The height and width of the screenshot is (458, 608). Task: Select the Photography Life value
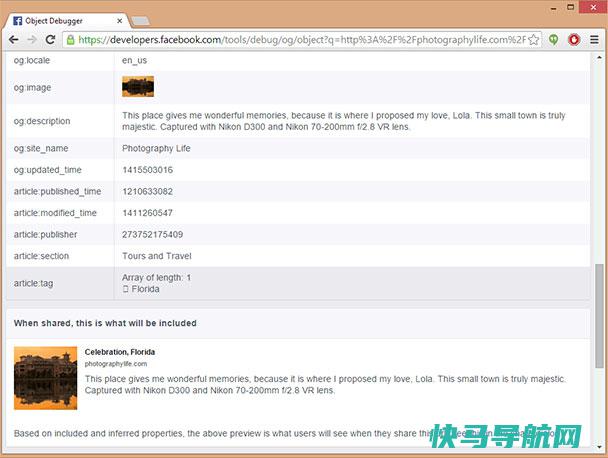(x=156, y=149)
